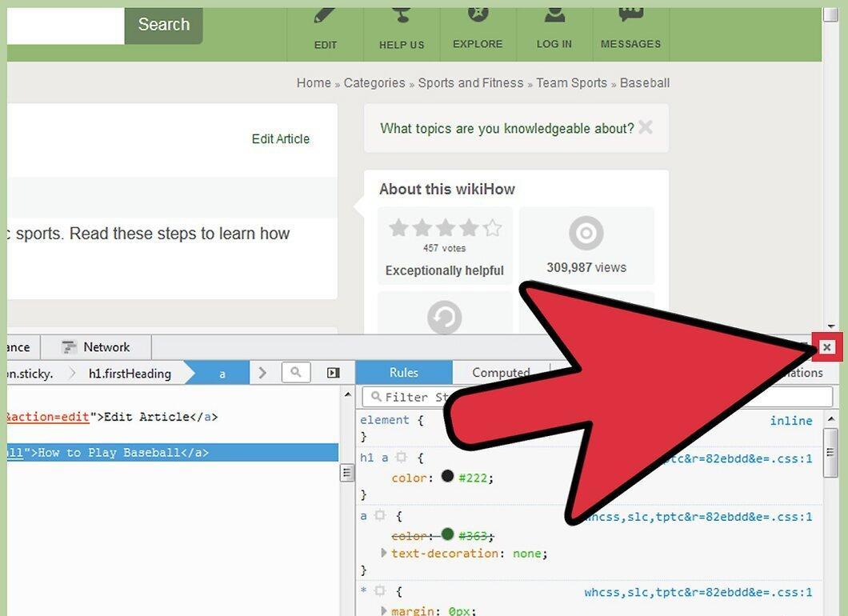Expand the text-decoration property
Screen dimensions: 848x616
(384, 553)
